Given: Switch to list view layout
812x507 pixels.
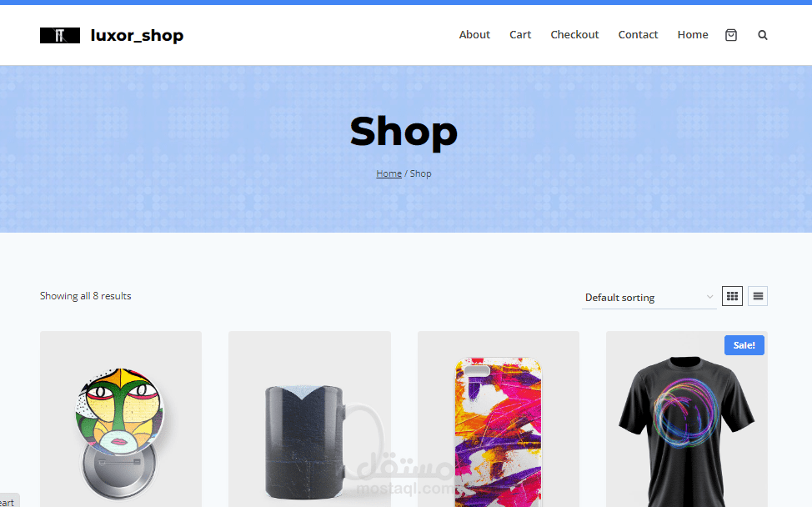Looking at the screenshot, I should 758,296.
